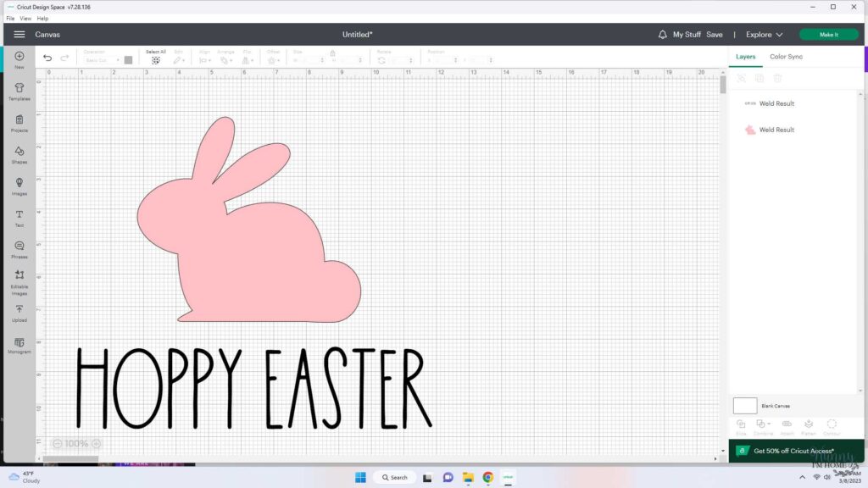Open My Stuff
Image resolution: width=868 pixels, height=488 pixels.
click(687, 34)
